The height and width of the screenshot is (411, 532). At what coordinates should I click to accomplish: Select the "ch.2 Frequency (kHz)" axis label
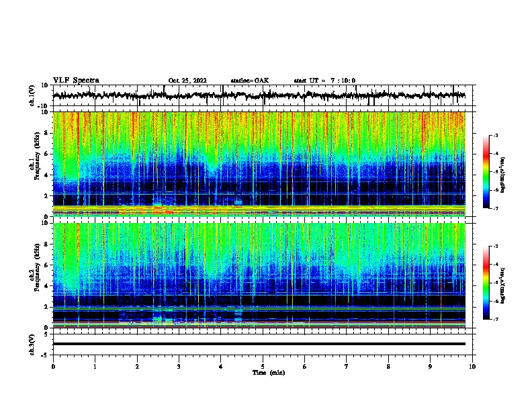pos(36,268)
